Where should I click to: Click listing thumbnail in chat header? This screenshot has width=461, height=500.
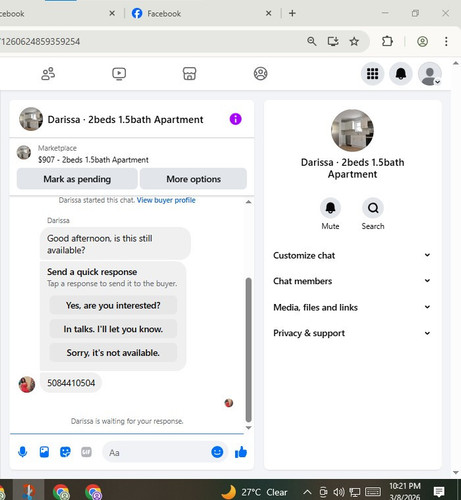[31, 119]
